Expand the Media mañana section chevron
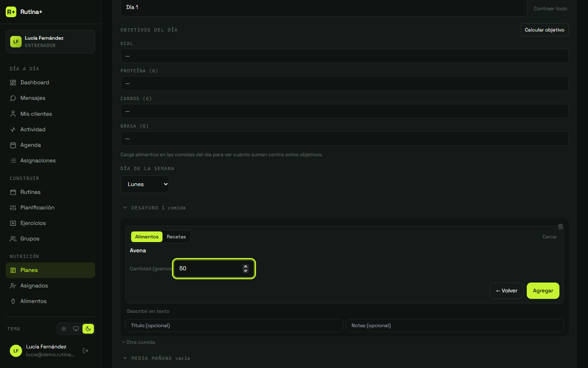The height and width of the screenshot is (368, 588). pyautogui.click(x=125, y=358)
